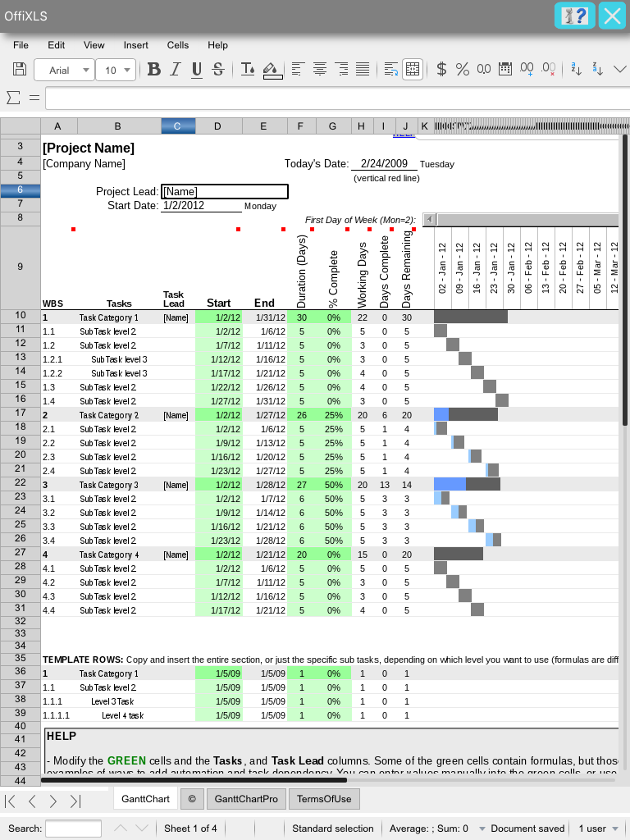
Task: Center align text horizontally
Action: (x=320, y=69)
